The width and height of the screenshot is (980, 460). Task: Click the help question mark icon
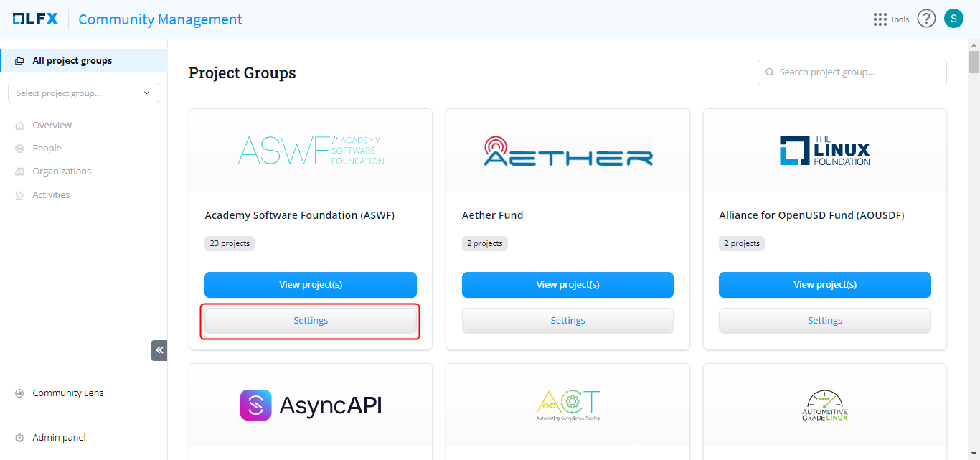point(927,19)
